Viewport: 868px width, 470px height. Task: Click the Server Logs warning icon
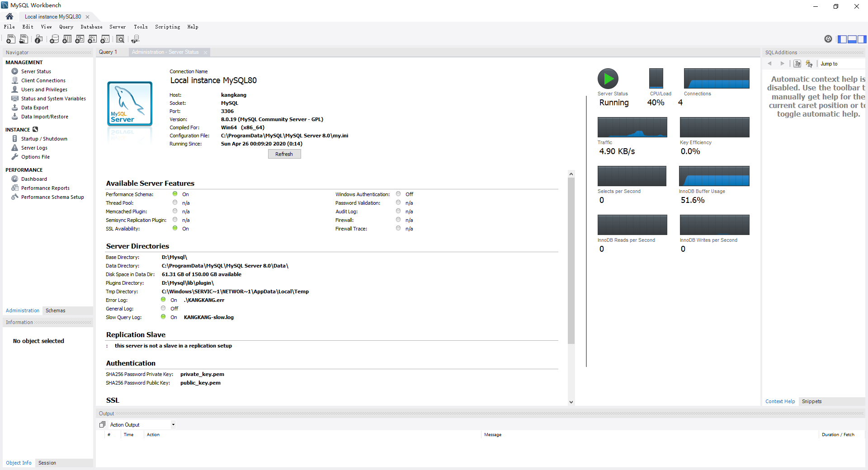click(x=15, y=148)
